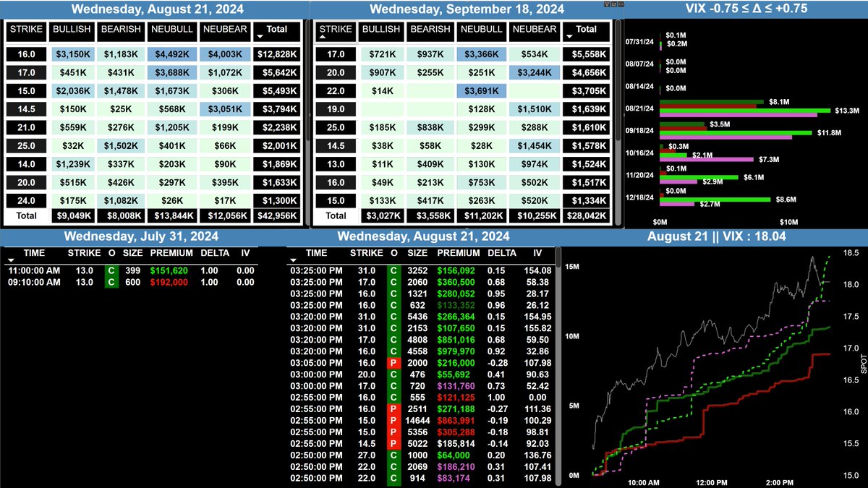Select the August 21 || VIX : 18.04 chart title

tap(716, 236)
